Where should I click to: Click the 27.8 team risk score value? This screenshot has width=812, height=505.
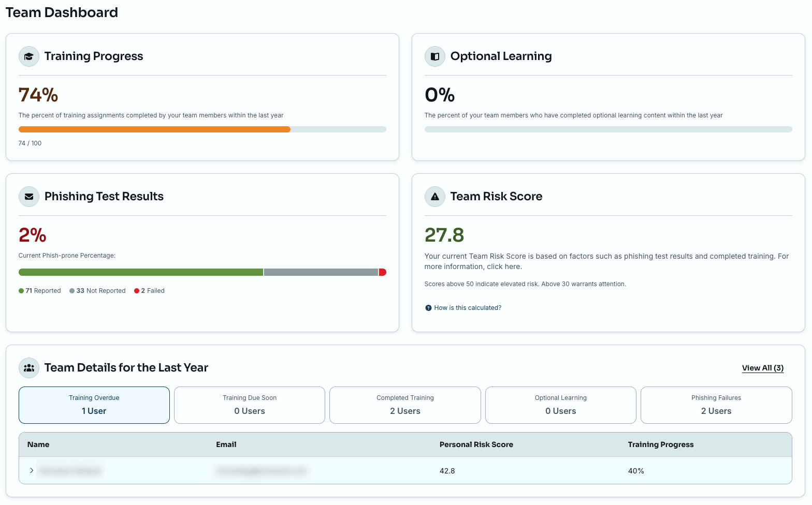point(444,235)
